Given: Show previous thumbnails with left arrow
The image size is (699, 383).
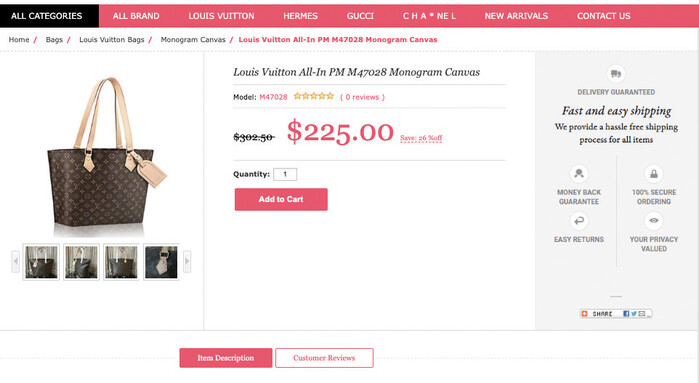Looking at the screenshot, I should pyautogui.click(x=16, y=261).
